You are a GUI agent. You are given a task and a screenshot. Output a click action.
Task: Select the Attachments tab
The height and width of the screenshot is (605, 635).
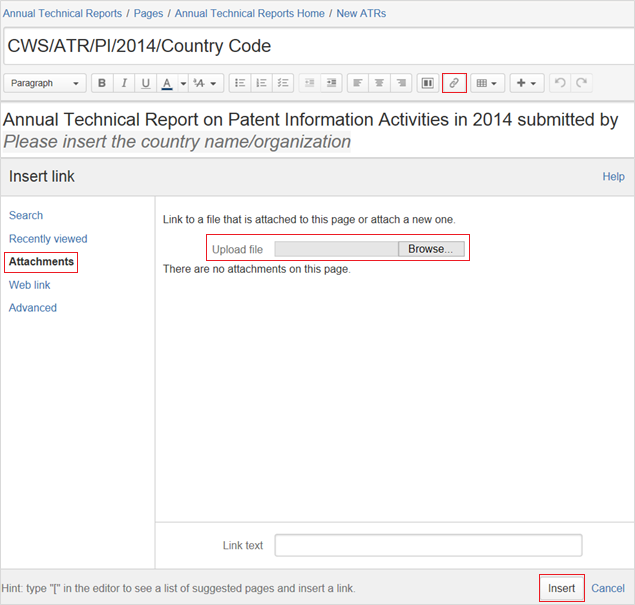point(41,262)
